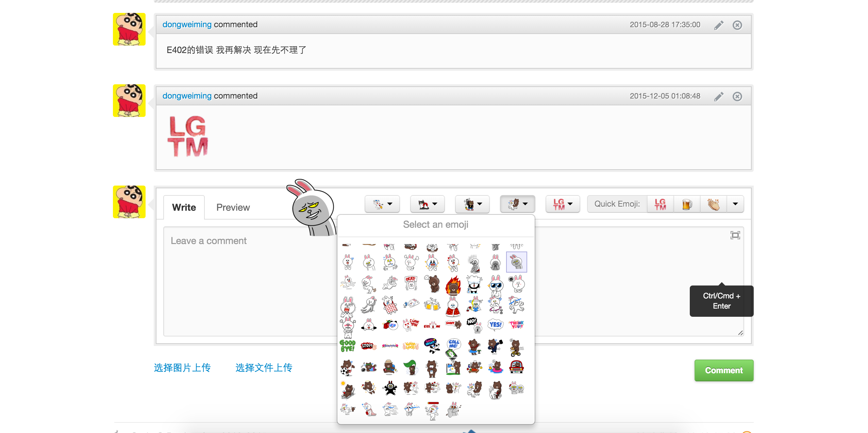Image resolution: width=868 pixels, height=433 pixels.
Task: Open the bear with boombox sticker dropdown
Action: click(x=472, y=204)
